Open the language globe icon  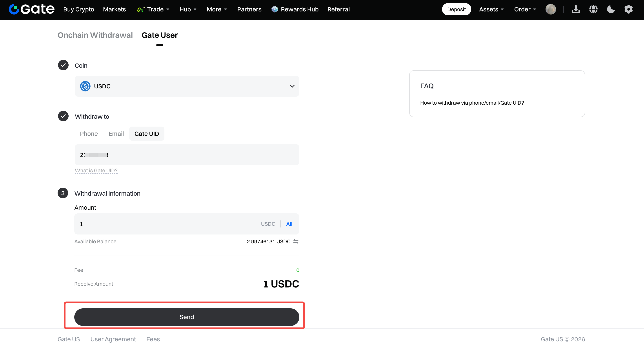(x=593, y=9)
